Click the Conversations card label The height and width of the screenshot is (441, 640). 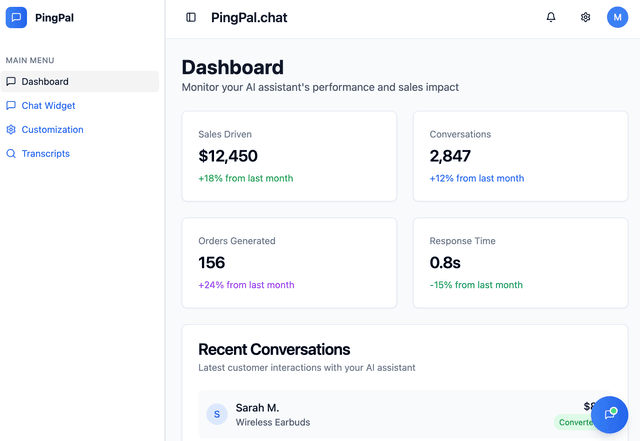(460, 134)
